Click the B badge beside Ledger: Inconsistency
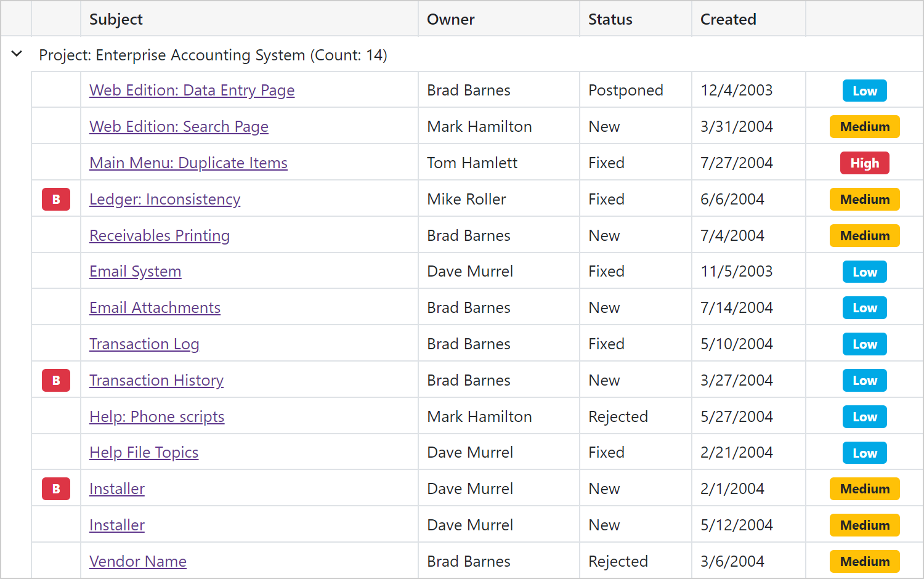Viewport: 924px width, 579px height. pos(55,199)
